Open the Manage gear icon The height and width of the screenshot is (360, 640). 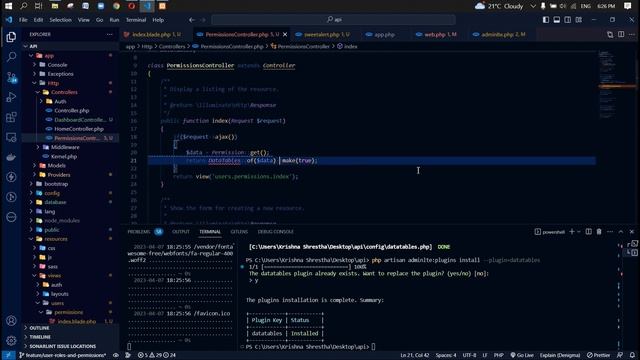[x=11, y=340]
